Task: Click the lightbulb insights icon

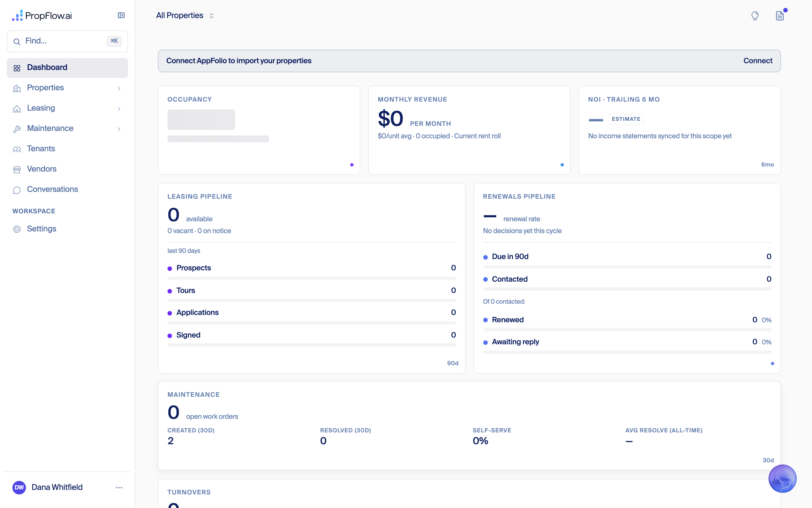Action: click(755, 16)
